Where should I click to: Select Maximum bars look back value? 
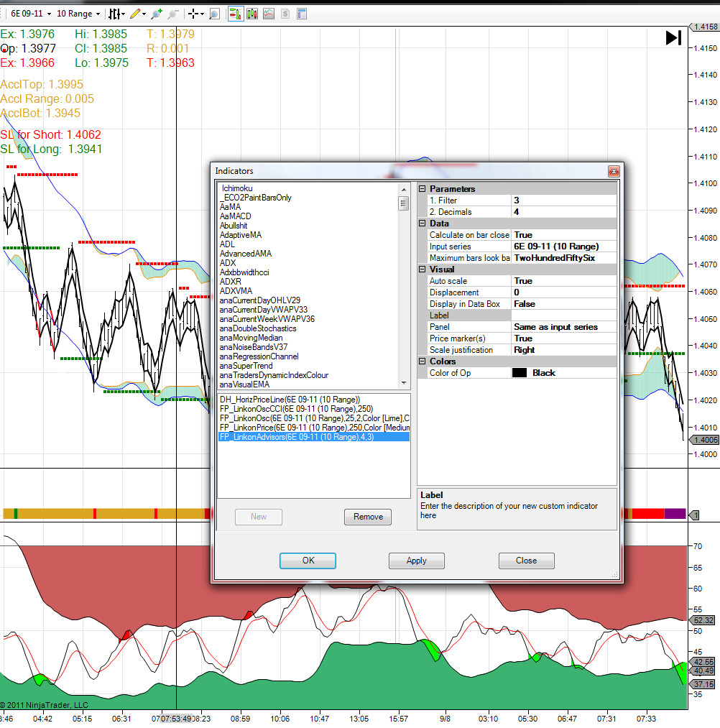pos(564,258)
